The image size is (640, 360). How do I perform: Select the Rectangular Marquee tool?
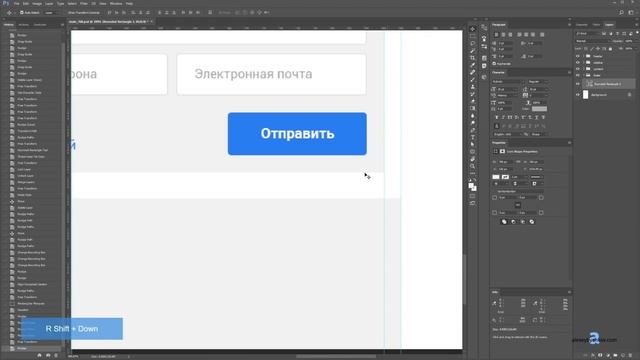472,36
